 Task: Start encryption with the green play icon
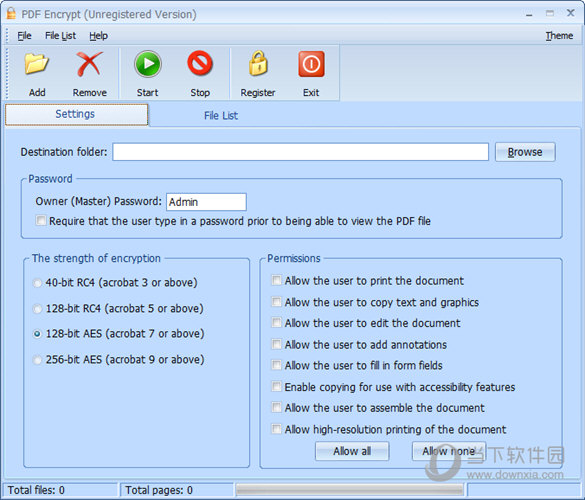point(148,64)
